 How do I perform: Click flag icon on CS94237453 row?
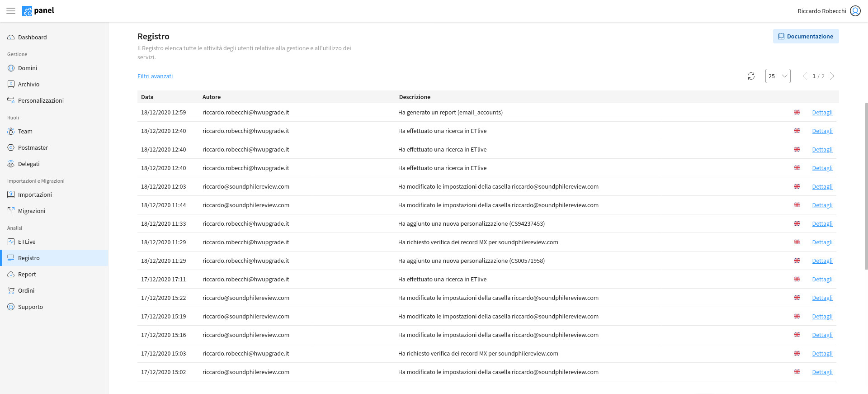[x=797, y=223]
